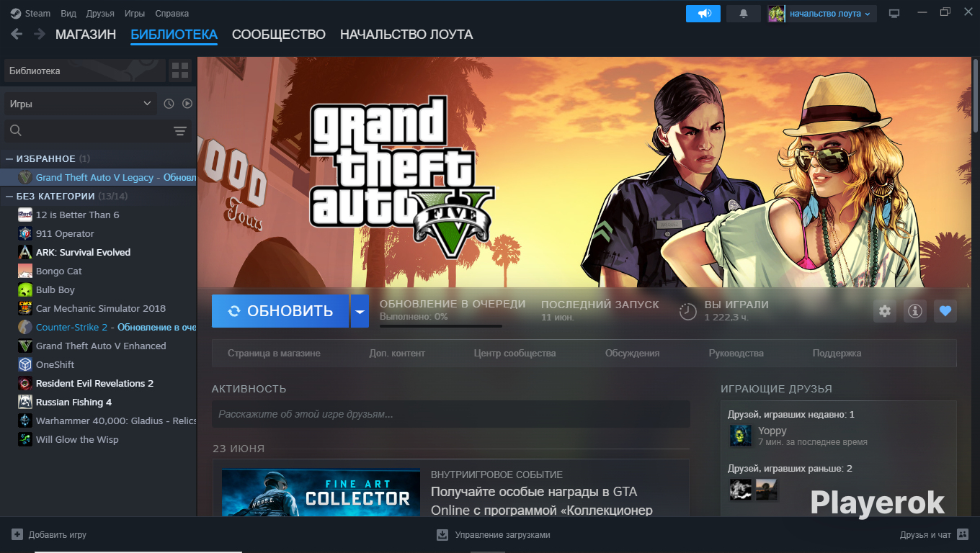Click the GTA V hero banner image
This screenshot has width=980, height=553.
(584, 172)
